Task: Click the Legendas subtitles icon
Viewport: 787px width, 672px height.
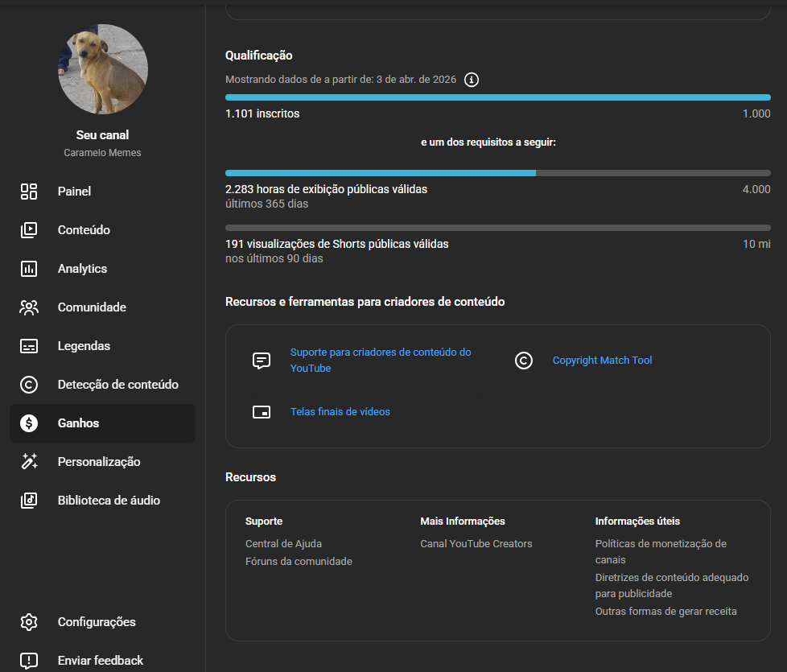Action: click(29, 346)
